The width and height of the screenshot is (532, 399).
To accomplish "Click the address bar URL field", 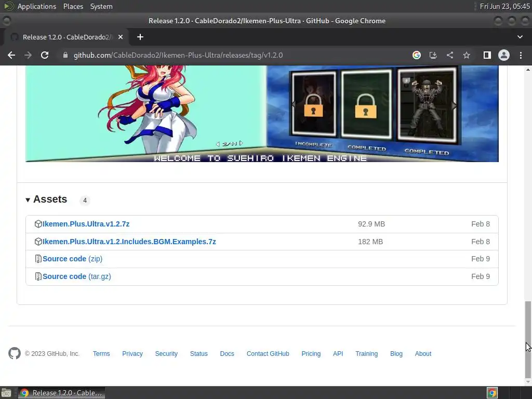I will [234, 55].
